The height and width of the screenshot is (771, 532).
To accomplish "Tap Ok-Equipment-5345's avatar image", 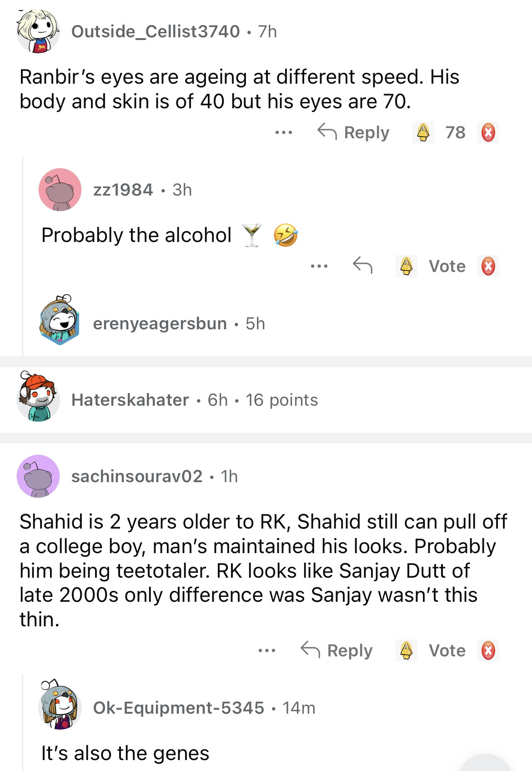I will click(60, 706).
